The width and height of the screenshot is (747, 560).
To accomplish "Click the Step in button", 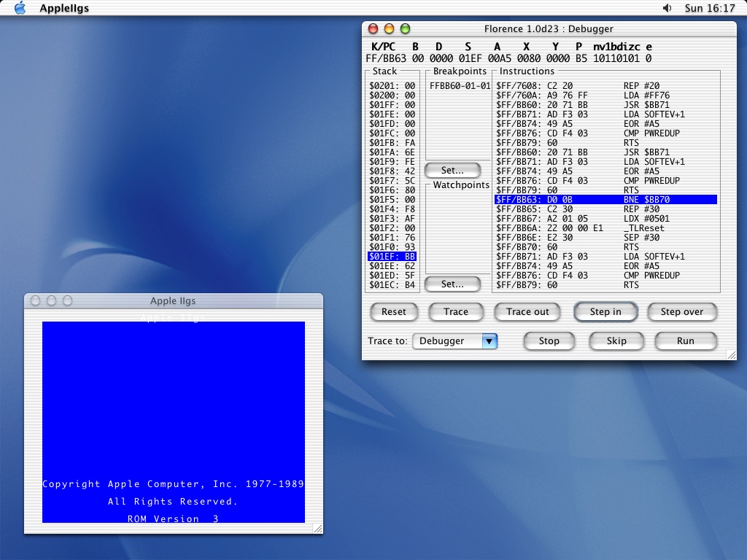I will (x=605, y=312).
